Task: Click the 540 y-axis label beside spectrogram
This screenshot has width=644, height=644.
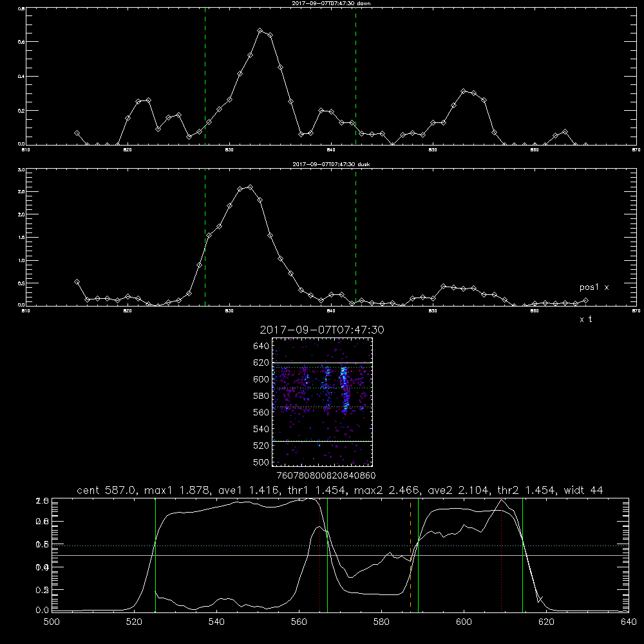Action: point(261,429)
